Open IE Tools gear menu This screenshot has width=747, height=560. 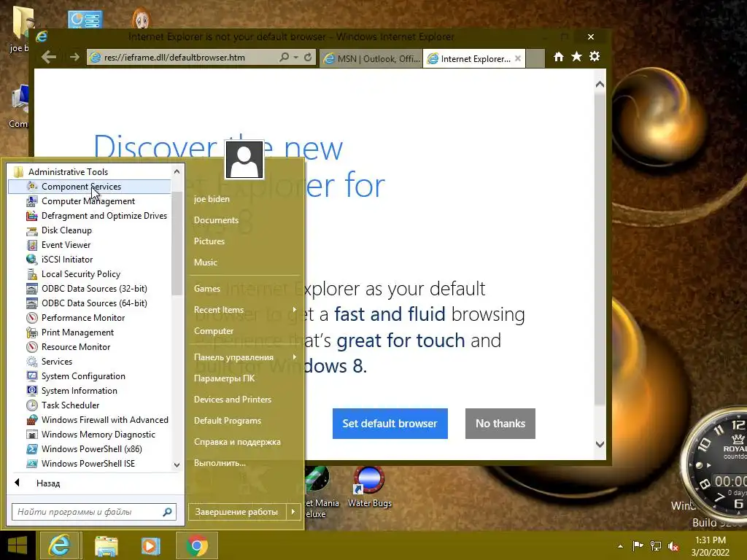[x=595, y=57]
